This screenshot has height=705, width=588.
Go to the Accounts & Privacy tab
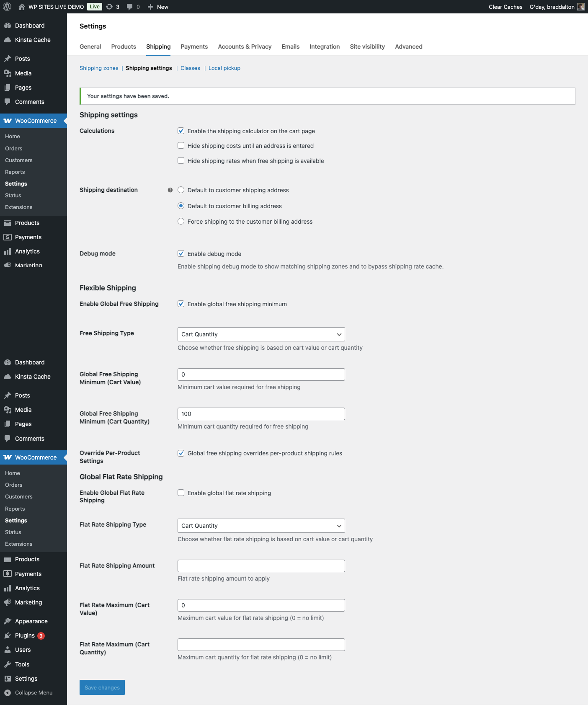click(x=245, y=46)
